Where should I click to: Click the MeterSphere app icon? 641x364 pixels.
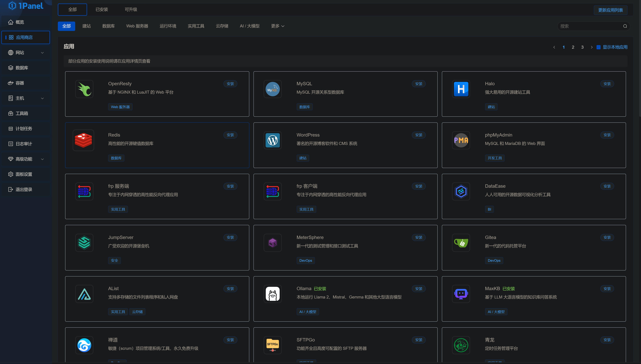coord(272,243)
